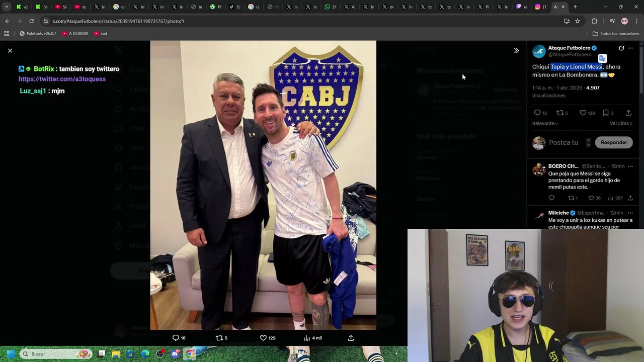This screenshot has width=644, height=362.
Task: Switch to the Instagram tab
Action: tap(540, 7)
